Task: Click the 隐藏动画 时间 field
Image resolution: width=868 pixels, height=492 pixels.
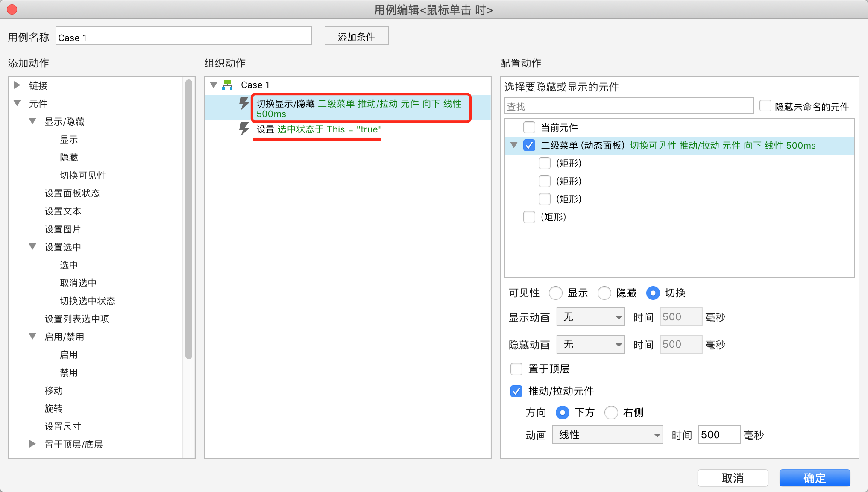Action: pos(681,344)
